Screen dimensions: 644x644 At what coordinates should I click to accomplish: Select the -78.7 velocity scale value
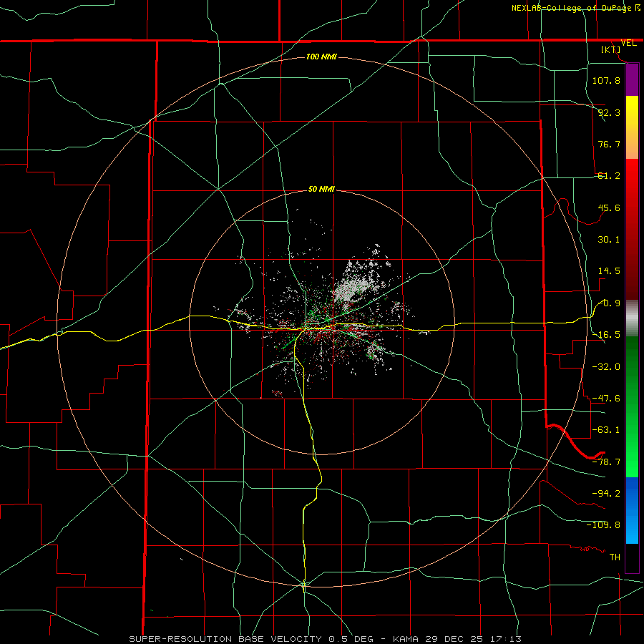click(606, 462)
